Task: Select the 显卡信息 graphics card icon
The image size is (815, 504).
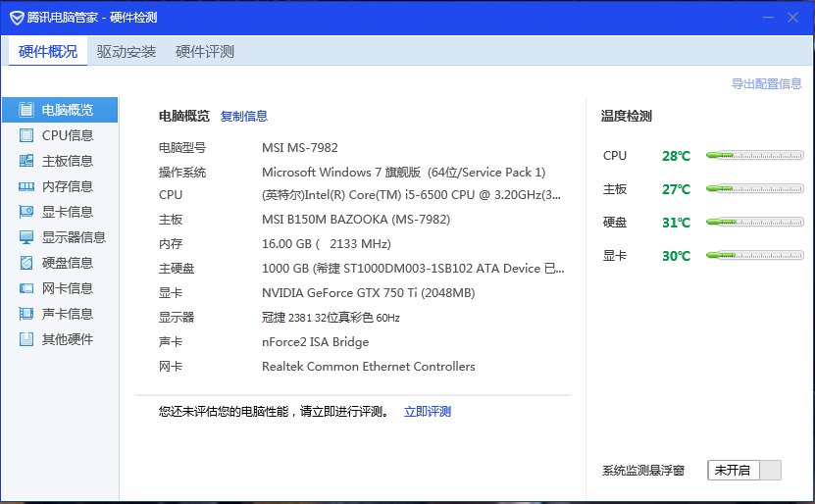Action: (26, 212)
